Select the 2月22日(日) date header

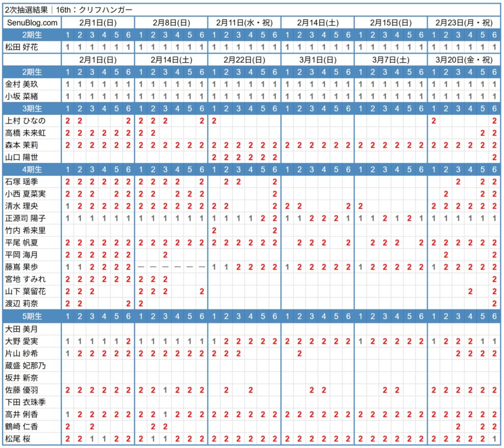click(x=244, y=60)
